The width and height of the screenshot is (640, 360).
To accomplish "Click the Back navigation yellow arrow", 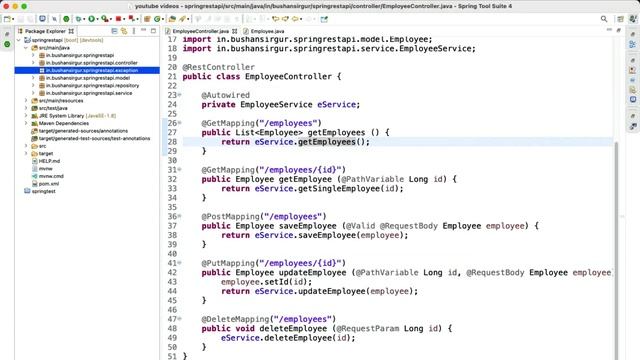I will click(295, 19).
